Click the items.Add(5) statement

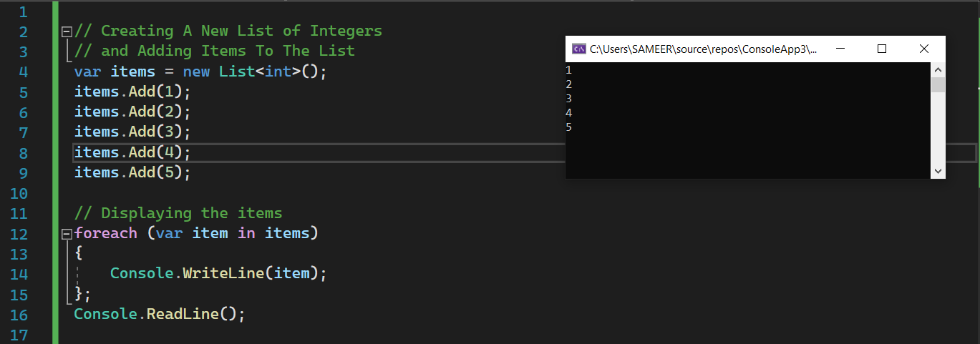[132, 172]
